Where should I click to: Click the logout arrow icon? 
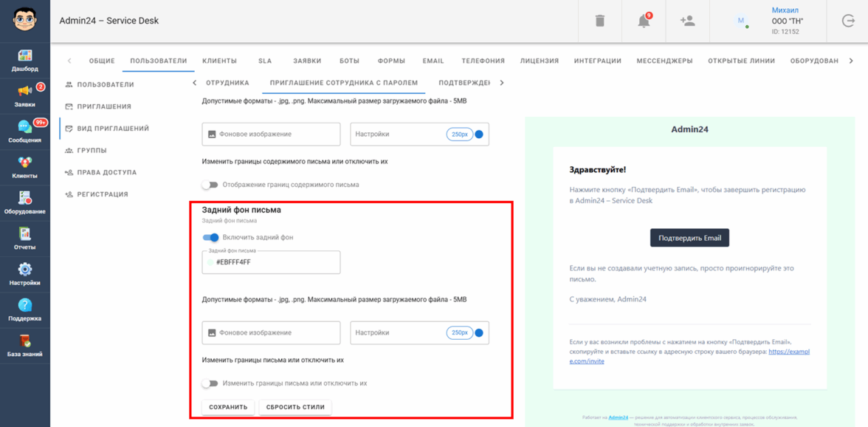tap(847, 21)
